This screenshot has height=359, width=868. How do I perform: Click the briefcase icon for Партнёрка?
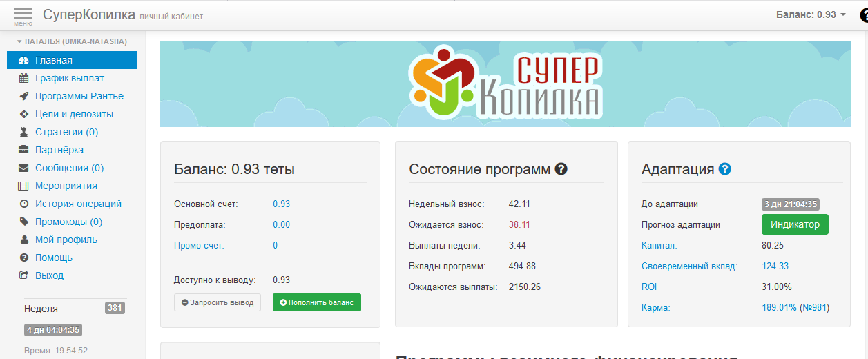click(23, 151)
